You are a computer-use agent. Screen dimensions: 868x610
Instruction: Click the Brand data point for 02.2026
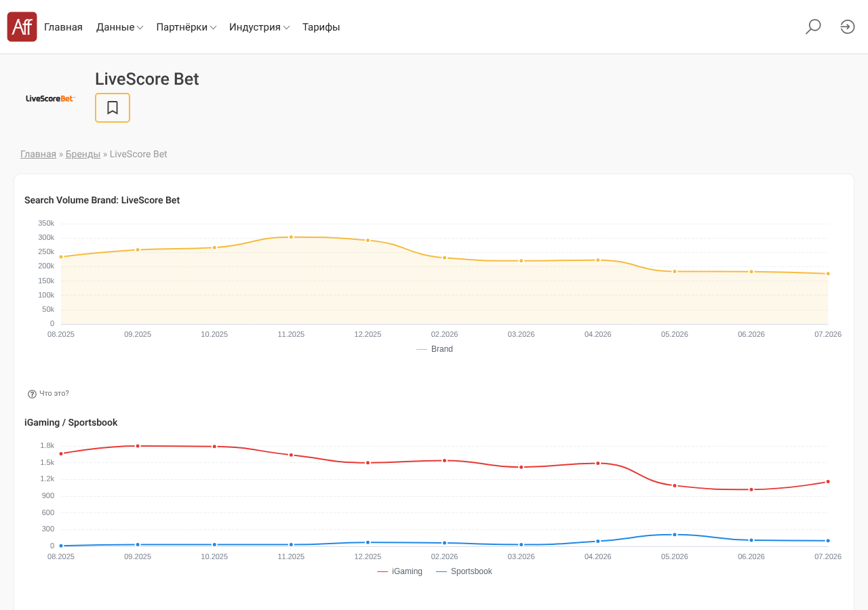click(444, 258)
